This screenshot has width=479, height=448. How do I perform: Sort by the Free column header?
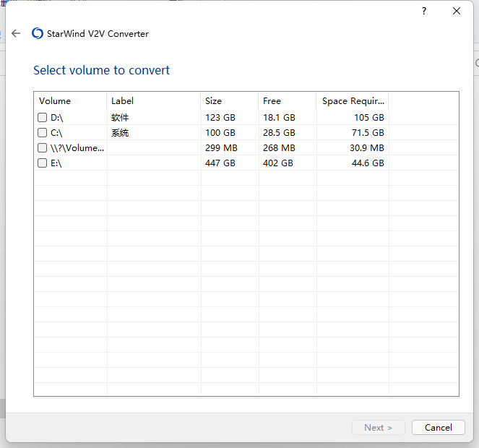[287, 101]
